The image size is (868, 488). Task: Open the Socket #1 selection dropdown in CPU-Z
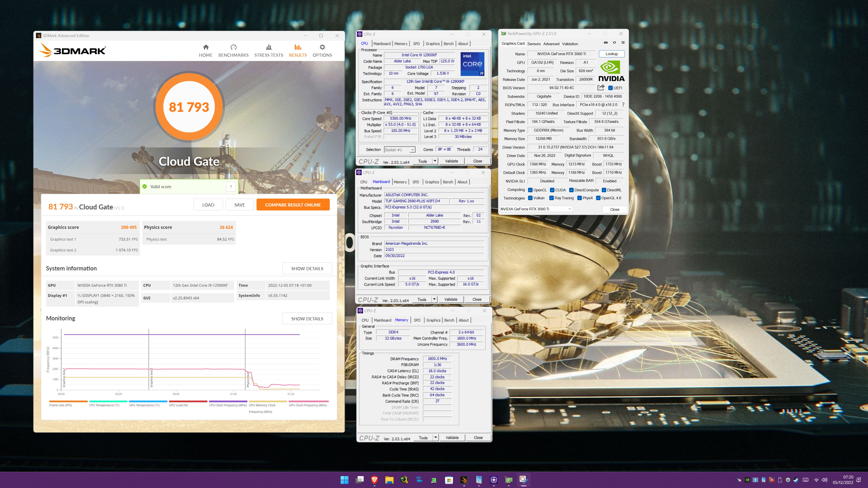[400, 150]
